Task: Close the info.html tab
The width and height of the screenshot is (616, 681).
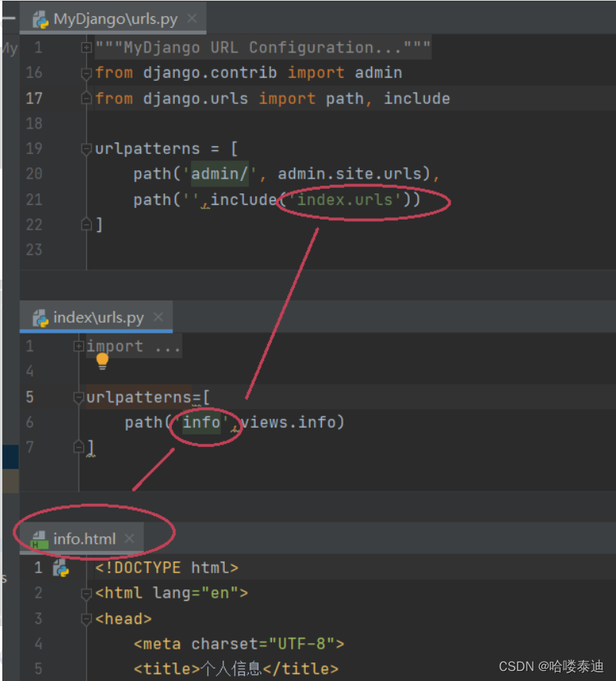Action: click(x=129, y=538)
